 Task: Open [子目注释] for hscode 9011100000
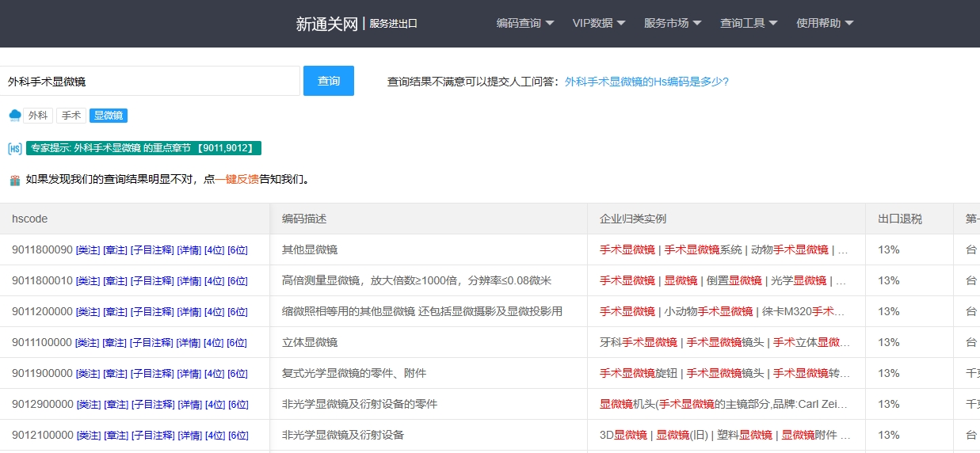point(152,343)
